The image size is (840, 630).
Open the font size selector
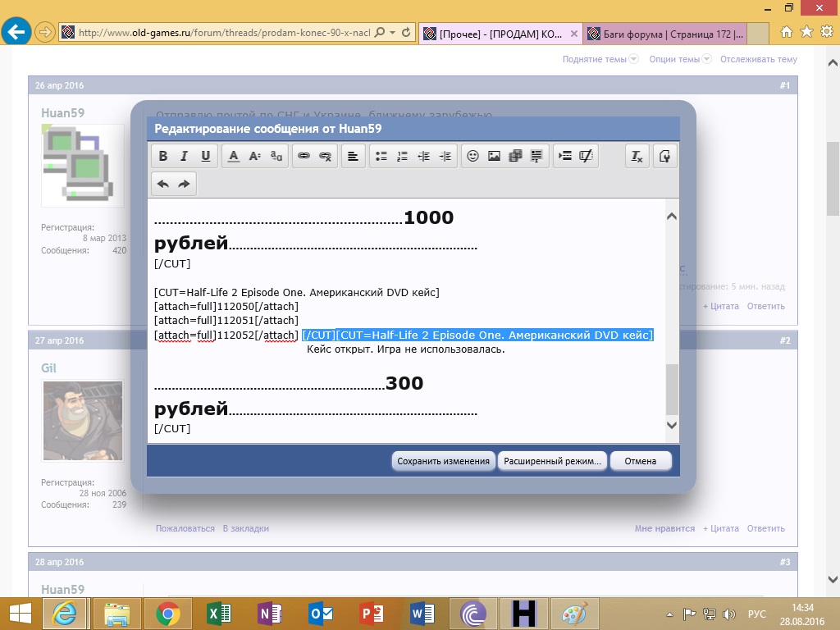(x=255, y=156)
